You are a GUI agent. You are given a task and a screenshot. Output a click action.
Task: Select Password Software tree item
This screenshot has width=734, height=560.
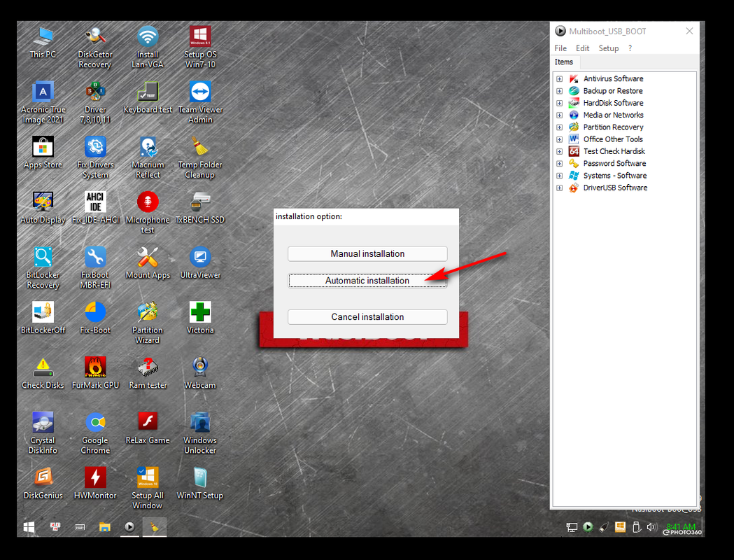tap(614, 163)
